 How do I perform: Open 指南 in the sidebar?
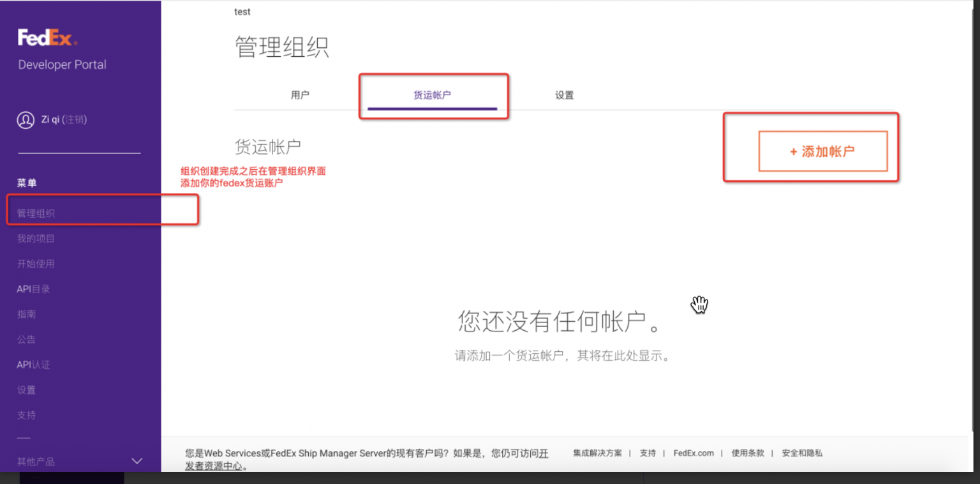26,314
